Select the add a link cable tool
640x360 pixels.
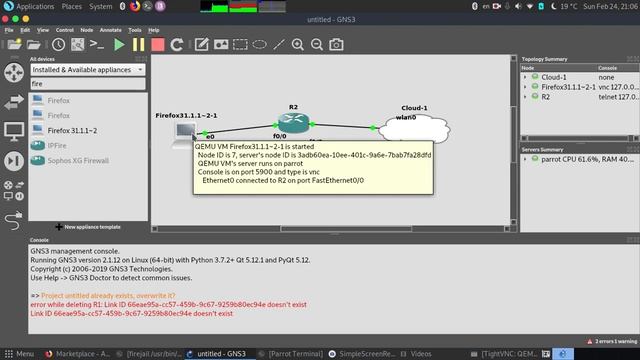[x=14, y=220]
